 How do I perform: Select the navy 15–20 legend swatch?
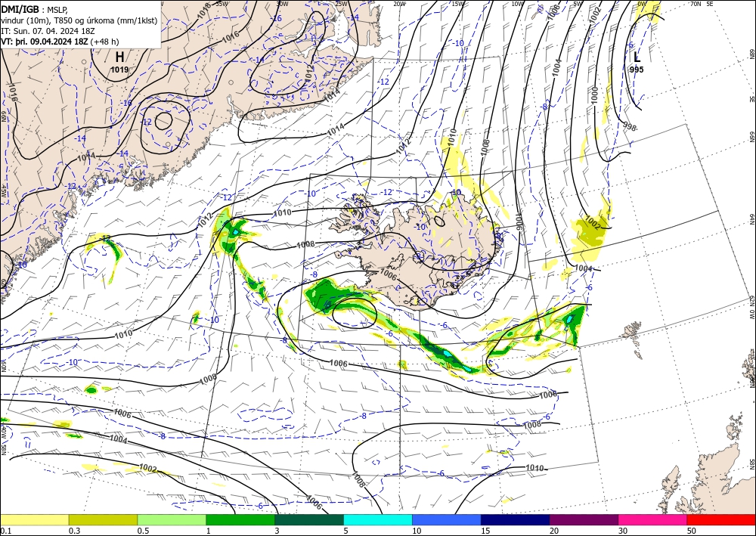click(x=516, y=519)
